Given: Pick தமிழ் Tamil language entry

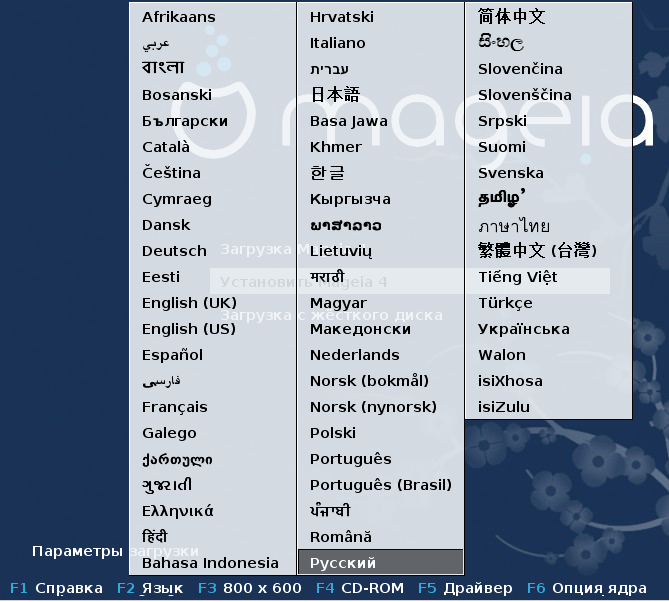Looking at the screenshot, I should [502, 198].
